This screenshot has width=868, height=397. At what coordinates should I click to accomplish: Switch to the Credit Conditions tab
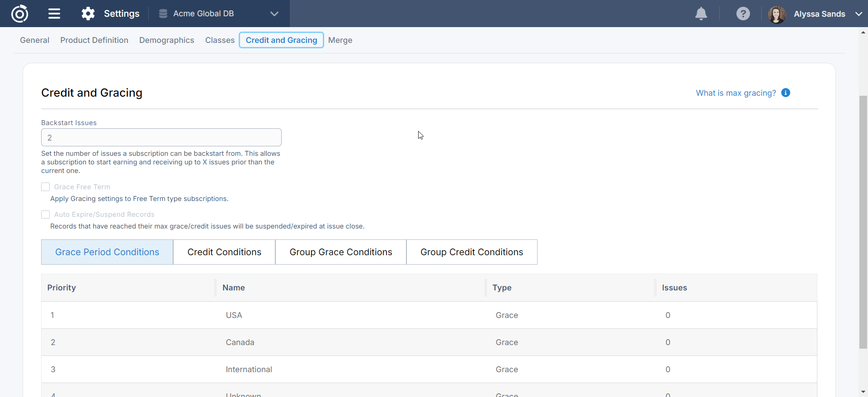224,252
